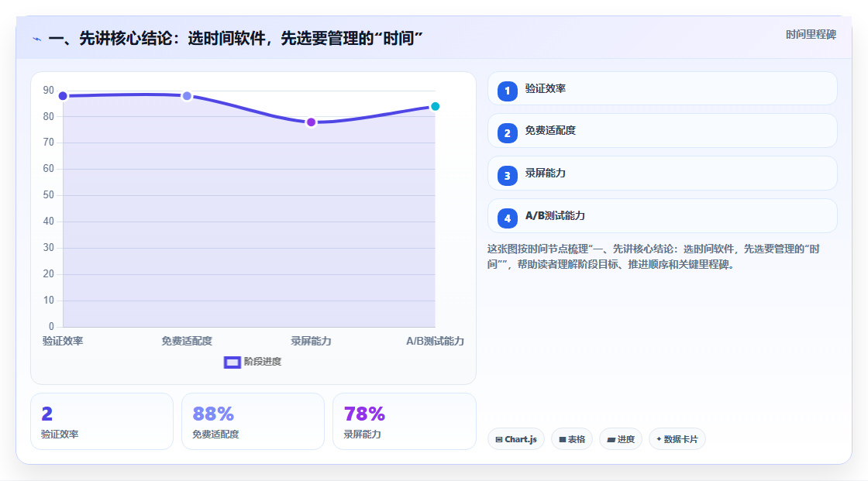Click the x-axis label 录屏能力

point(311,342)
